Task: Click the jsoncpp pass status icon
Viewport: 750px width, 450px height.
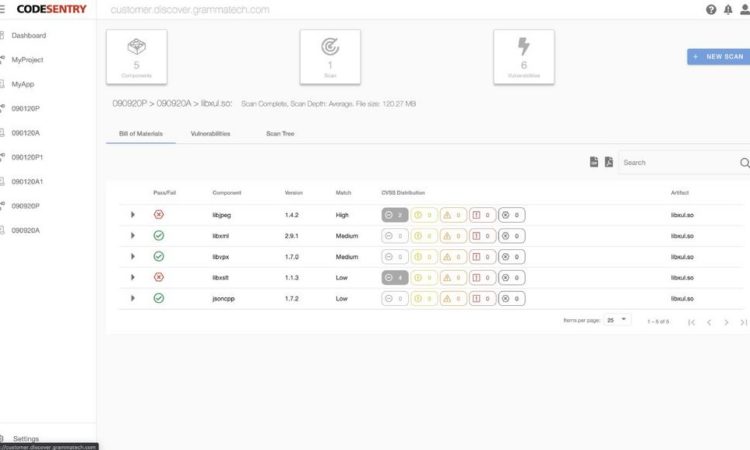Action: pyautogui.click(x=159, y=298)
